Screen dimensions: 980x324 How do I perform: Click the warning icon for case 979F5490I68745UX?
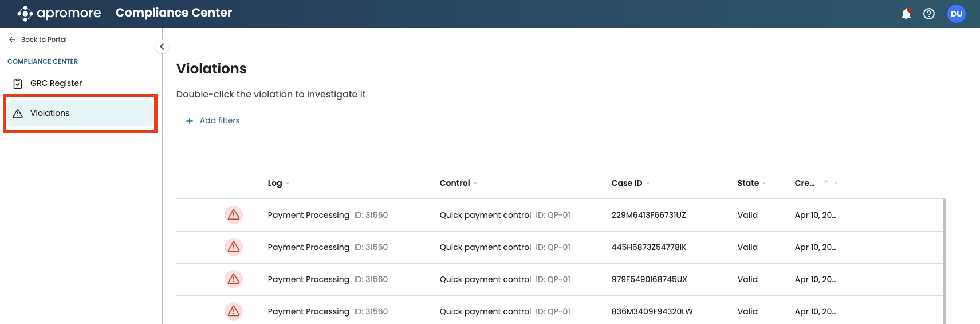[233, 279]
